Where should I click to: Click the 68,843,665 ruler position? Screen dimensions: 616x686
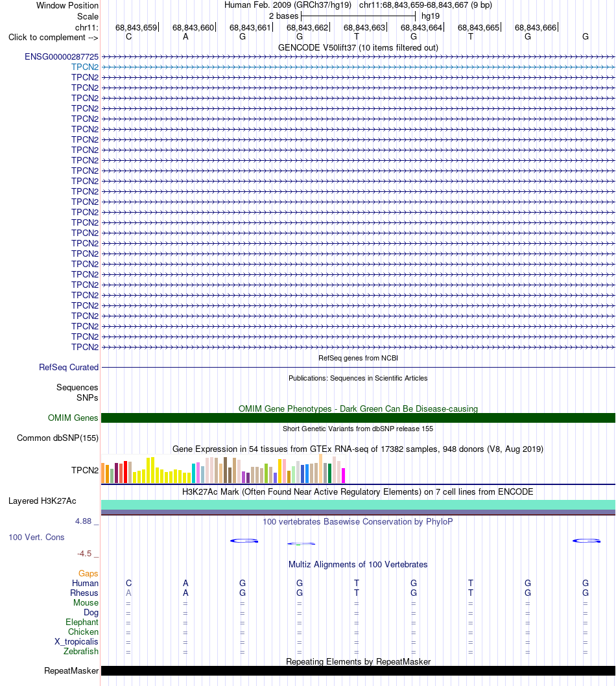point(478,28)
